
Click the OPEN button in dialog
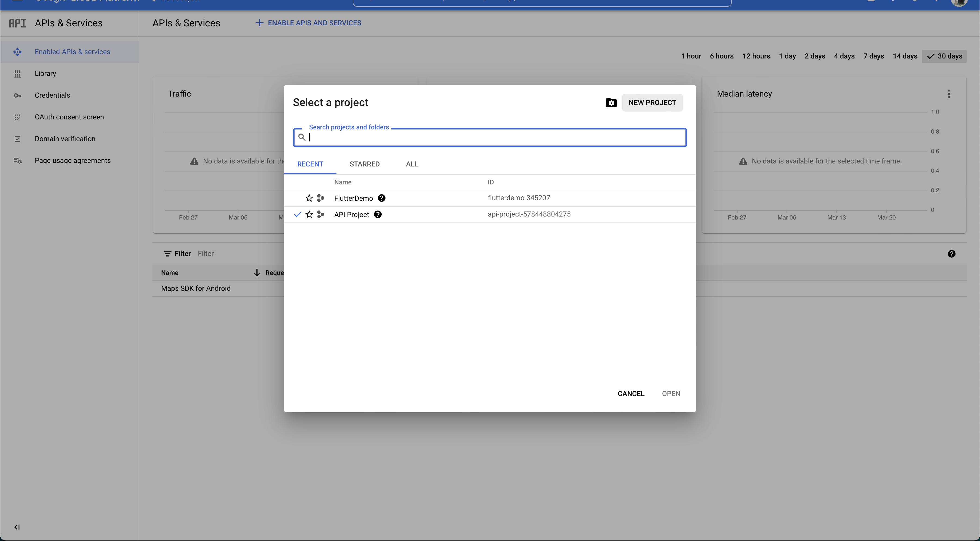coord(671,394)
